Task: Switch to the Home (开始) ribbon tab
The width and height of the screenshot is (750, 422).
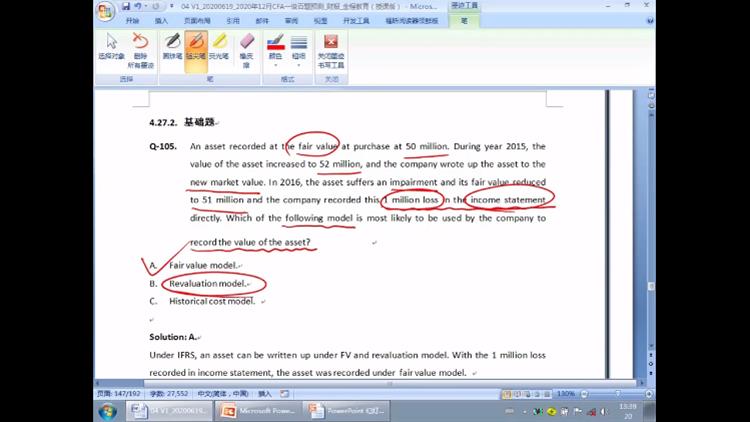Action: click(132, 21)
